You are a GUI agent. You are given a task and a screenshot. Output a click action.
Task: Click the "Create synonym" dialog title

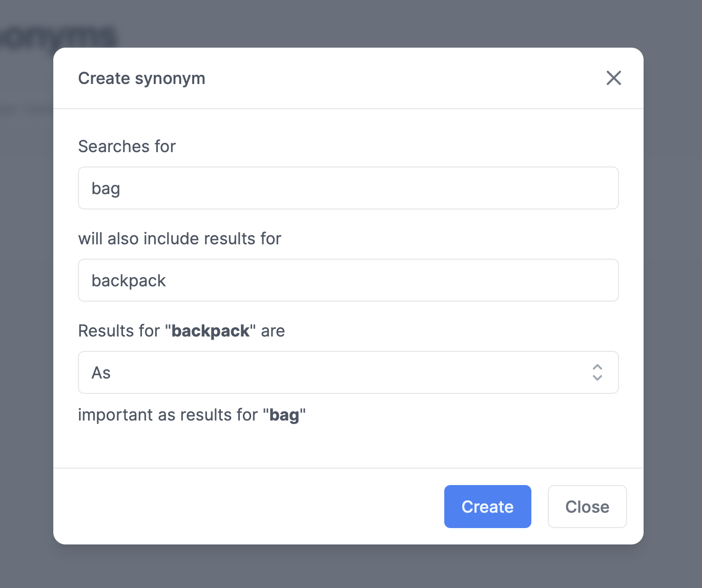141,78
